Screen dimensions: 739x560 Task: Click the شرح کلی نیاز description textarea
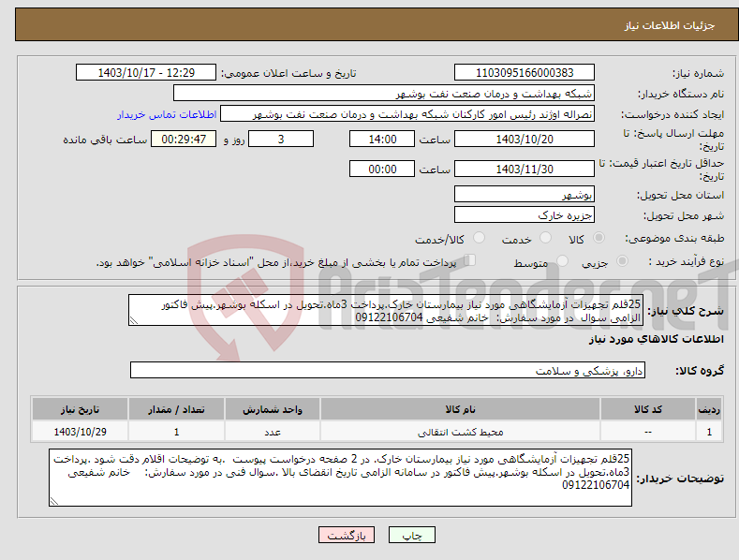(386, 310)
